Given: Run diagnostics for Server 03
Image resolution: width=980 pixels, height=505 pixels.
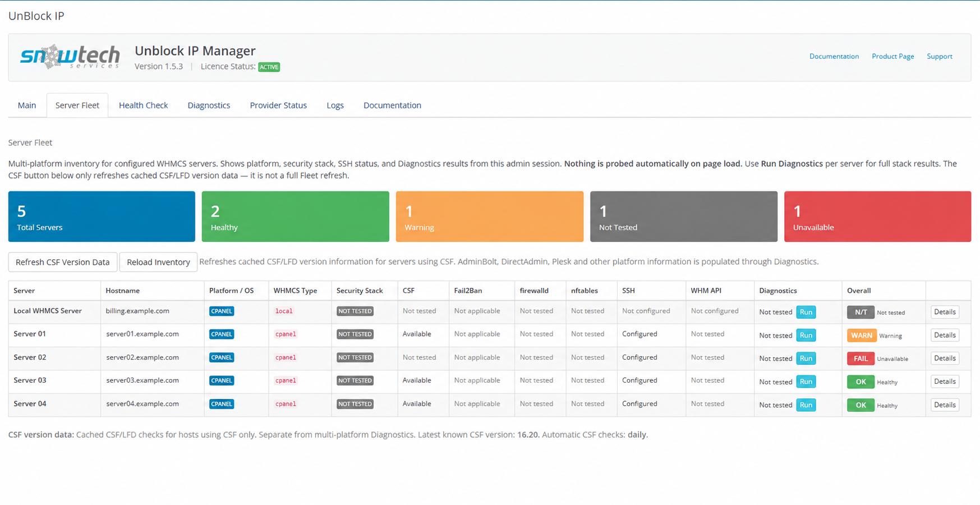Looking at the screenshot, I should coord(806,382).
